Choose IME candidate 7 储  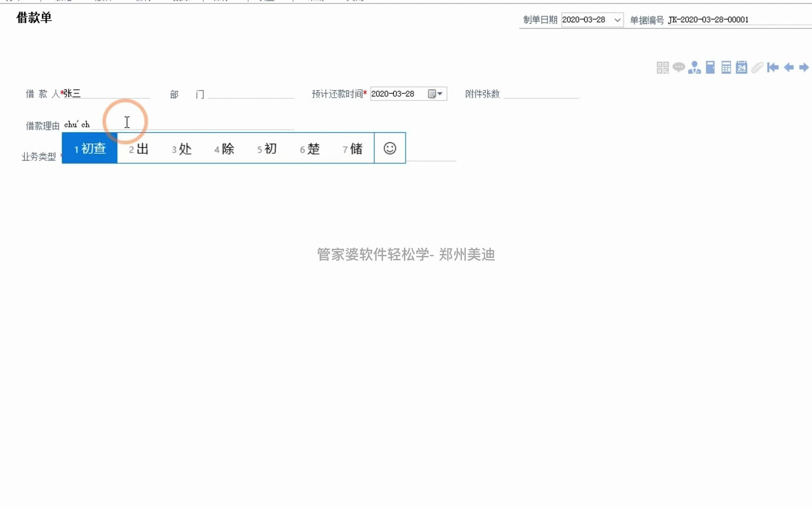tap(352, 149)
